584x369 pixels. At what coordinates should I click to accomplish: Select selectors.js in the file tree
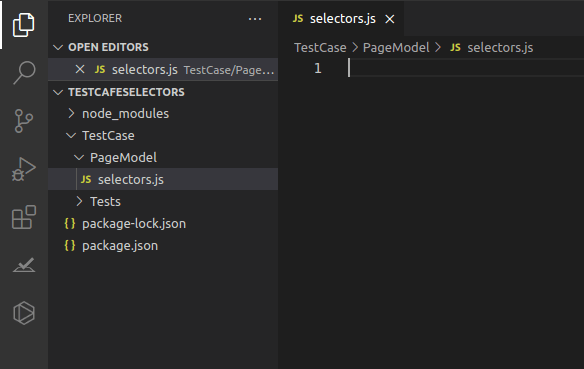coord(163,179)
